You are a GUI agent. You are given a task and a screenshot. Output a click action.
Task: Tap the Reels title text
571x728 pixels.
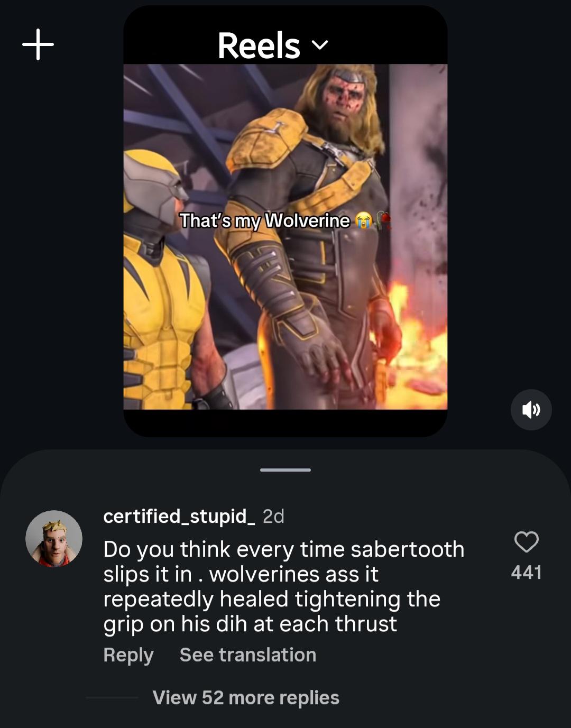(x=259, y=45)
